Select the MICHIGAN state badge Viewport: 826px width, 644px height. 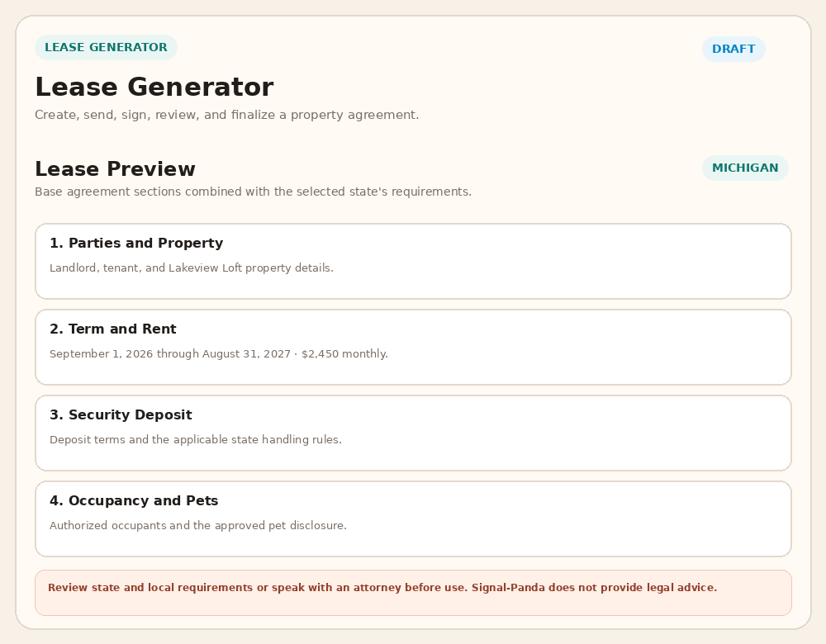pyautogui.click(x=745, y=168)
